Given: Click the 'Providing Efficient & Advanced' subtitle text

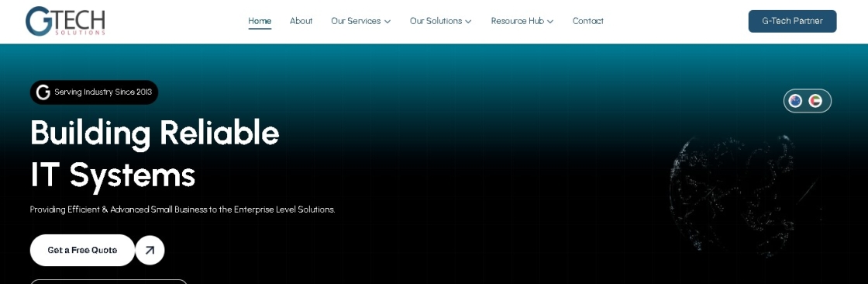Looking at the screenshot, I should point(183,210).
